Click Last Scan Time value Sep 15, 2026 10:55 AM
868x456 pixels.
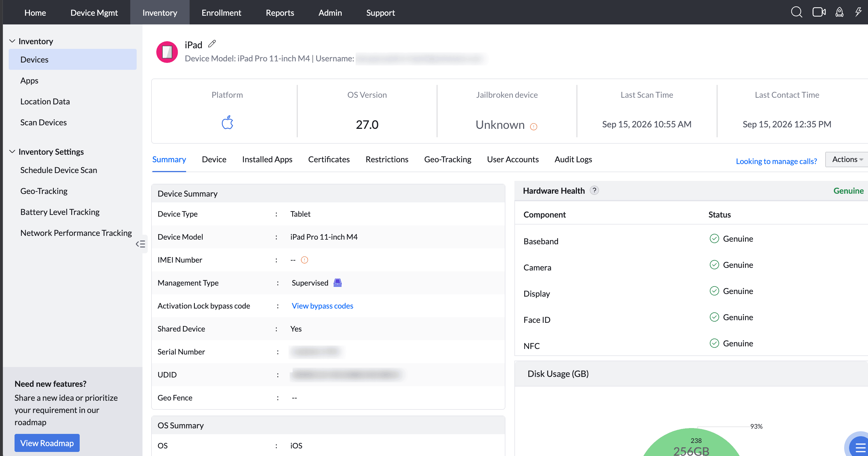click(x=647, y=124)
